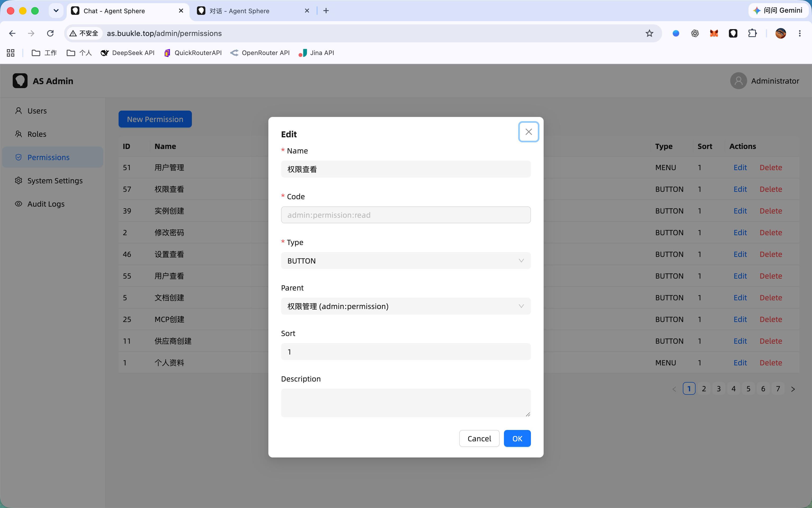Viewport: 812px width, 508px height.
Task: Open Audit Logs in the sidebar
Action: point(53,204)
